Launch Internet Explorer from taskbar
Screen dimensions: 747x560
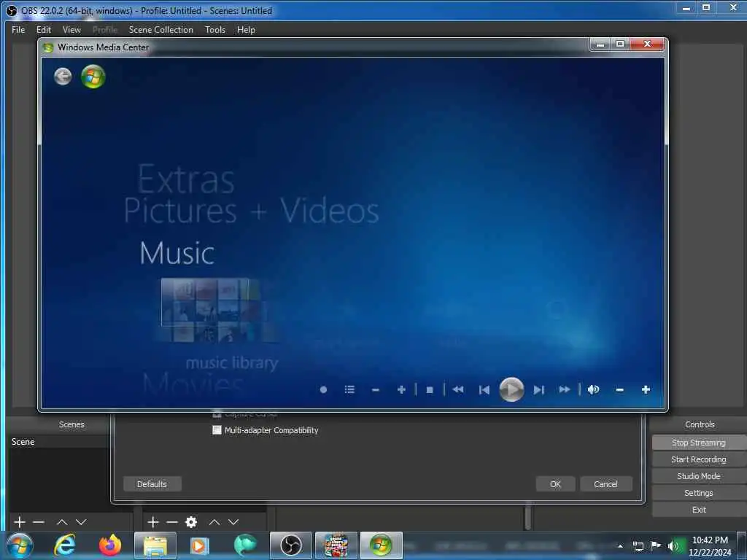point(65,545)
